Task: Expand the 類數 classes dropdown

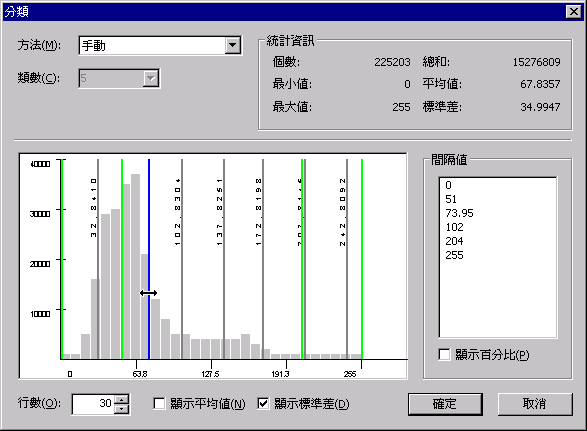Action: [150, 78]
